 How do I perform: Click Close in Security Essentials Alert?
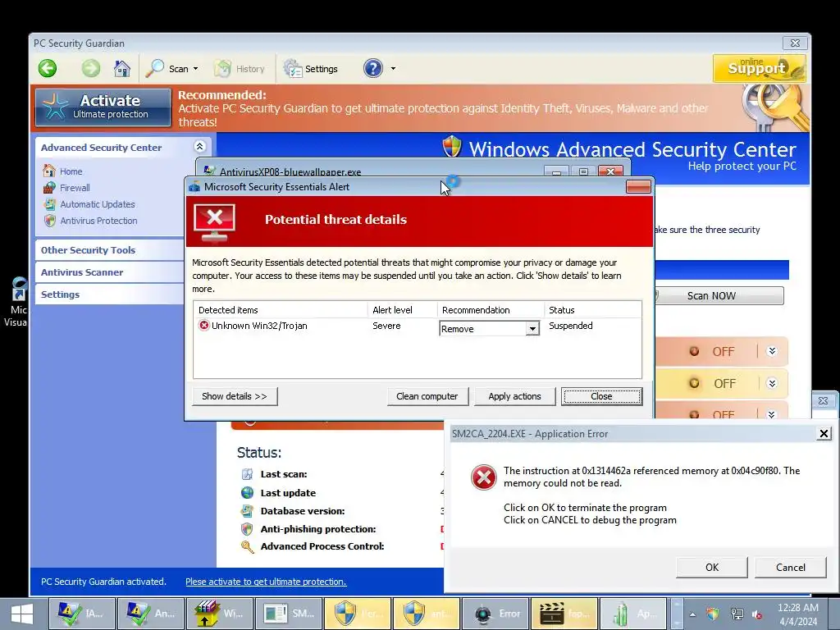tap(601, 396)
